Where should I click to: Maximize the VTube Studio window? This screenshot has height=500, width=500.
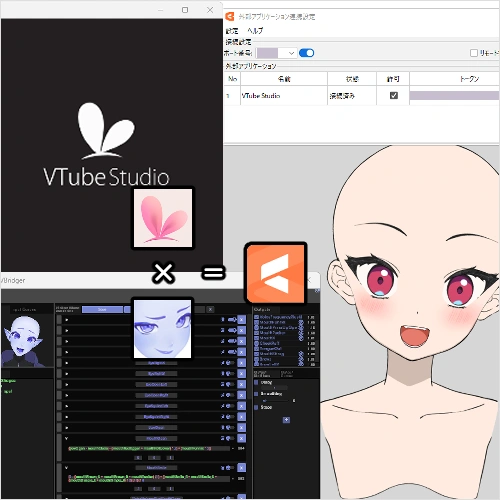(x=185, y=10)
